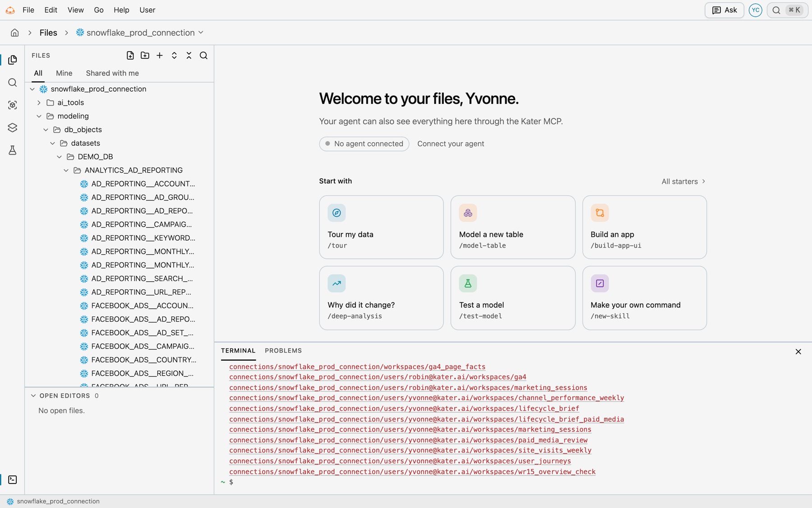Switch to the Problems tab

283,350
